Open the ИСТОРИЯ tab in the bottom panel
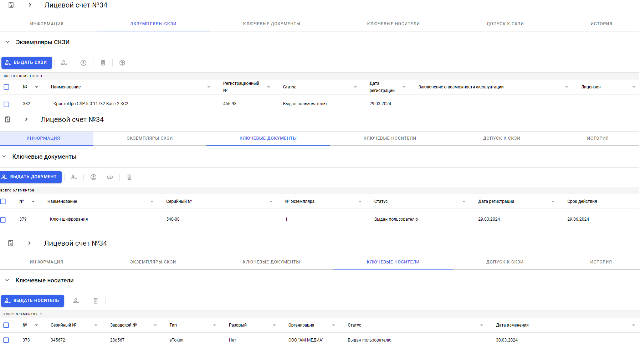This screenshot has height=364, width=640. click(601, 262)
